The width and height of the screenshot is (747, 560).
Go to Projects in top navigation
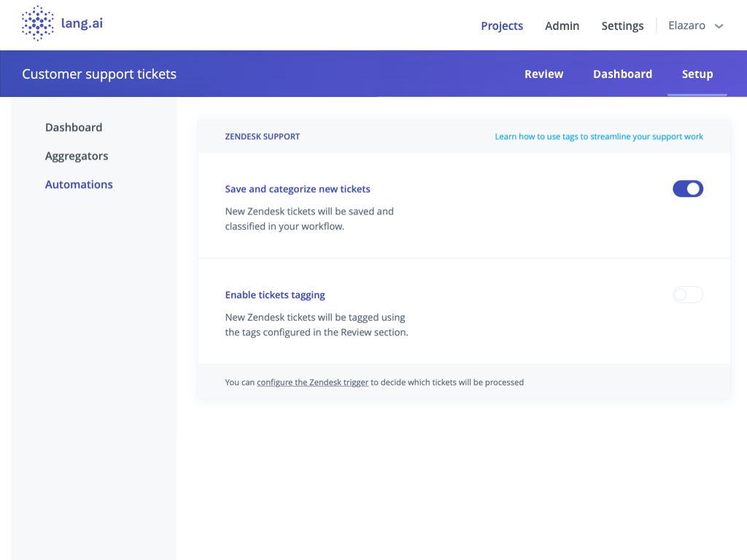(502, 26)
